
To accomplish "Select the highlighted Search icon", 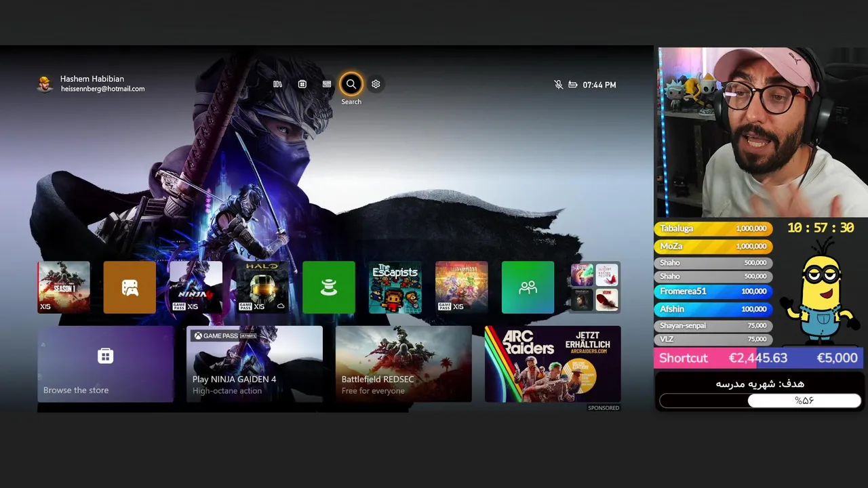I will (351, 84).
